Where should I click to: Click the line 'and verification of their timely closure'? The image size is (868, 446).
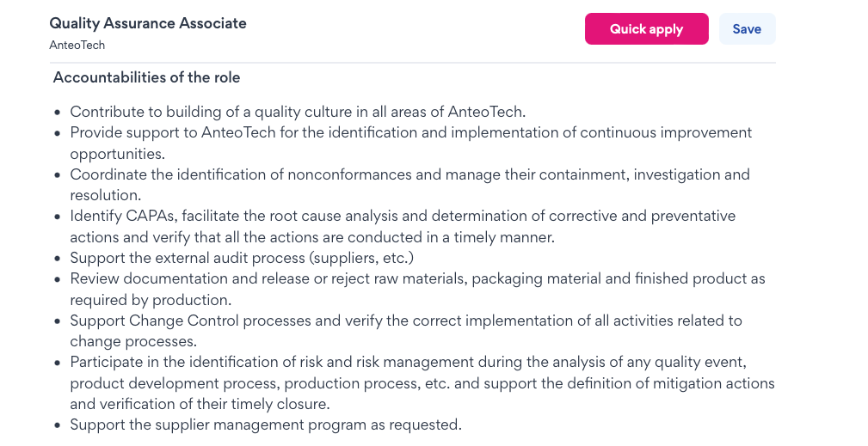tap(200, 404)
